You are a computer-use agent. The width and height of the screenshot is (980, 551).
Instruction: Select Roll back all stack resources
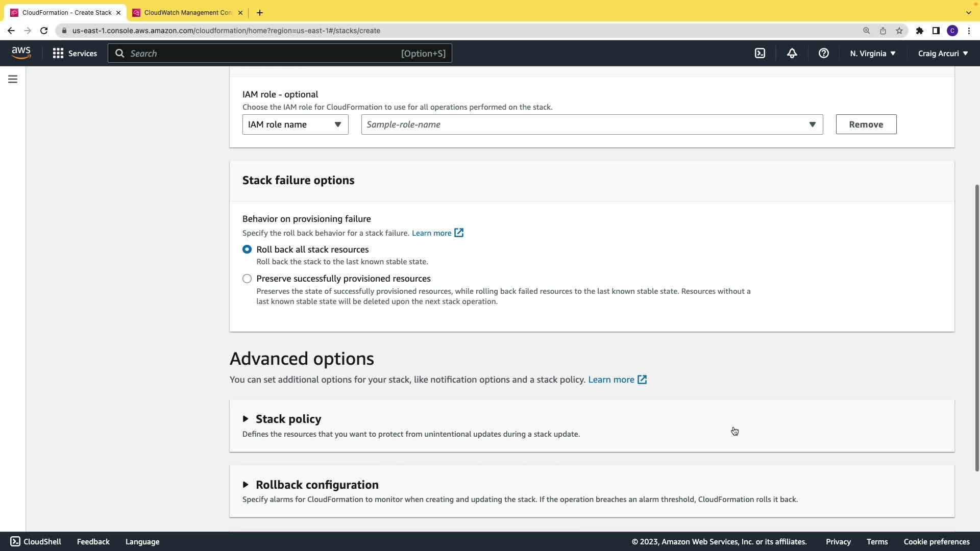pyautogui.click(x=247, y=249)
